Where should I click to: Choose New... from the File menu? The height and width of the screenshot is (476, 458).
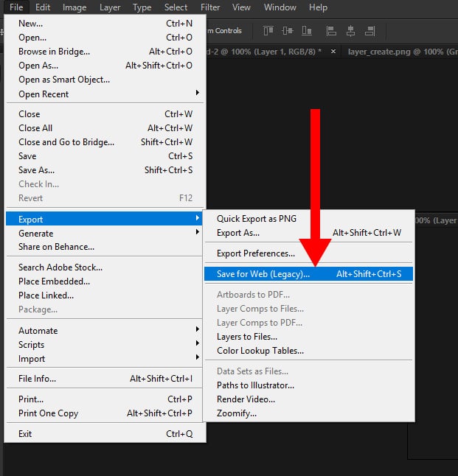[x=104, y=24]
